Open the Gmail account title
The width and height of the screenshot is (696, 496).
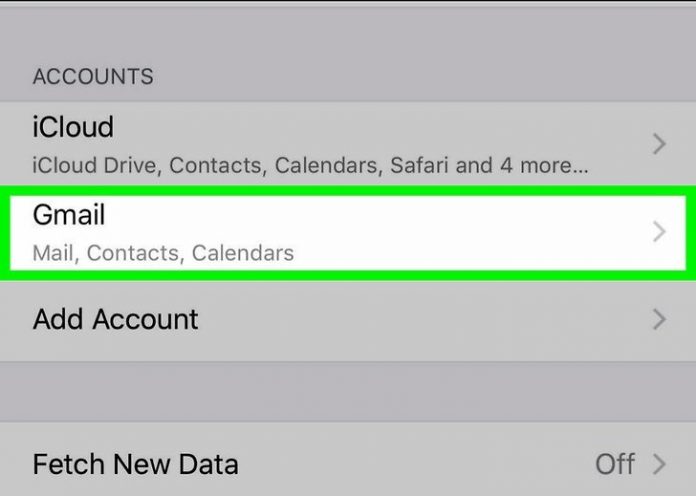69,215
